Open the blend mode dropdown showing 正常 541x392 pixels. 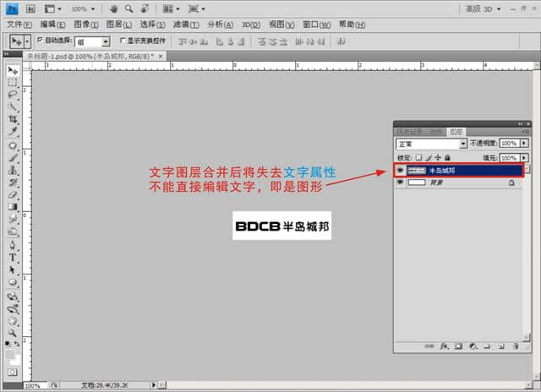pos(431,144)
